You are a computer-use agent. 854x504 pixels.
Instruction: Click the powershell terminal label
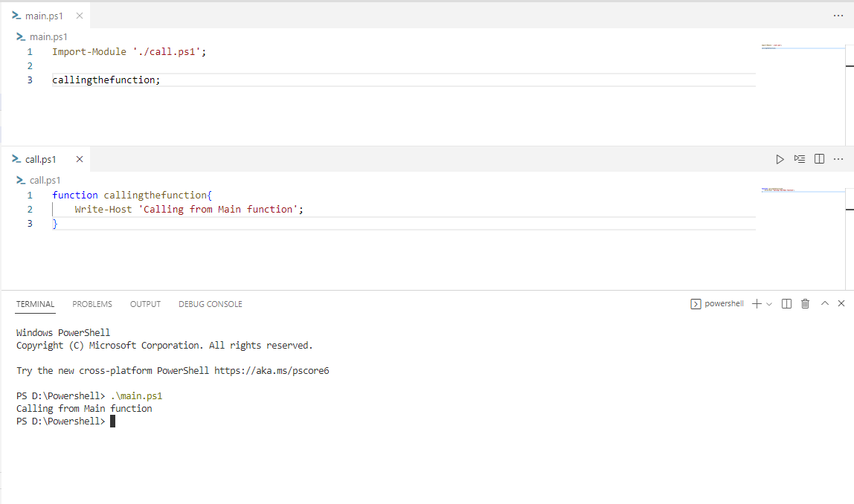coord(717,304)
